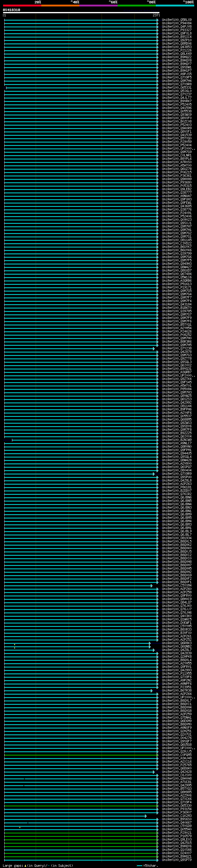Open hit UniRef100_B9HQZ2

(x=176, y=57)
